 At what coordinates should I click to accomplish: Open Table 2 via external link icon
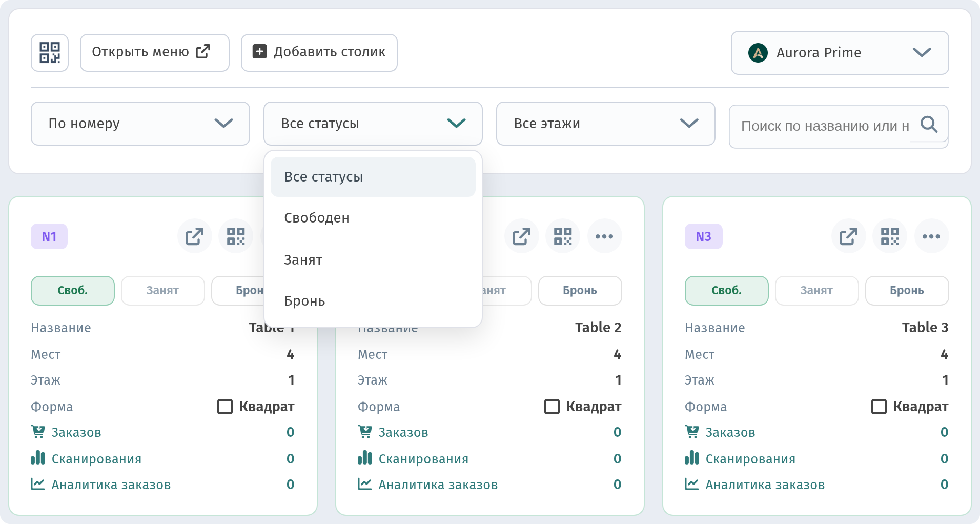pos(521,236)
